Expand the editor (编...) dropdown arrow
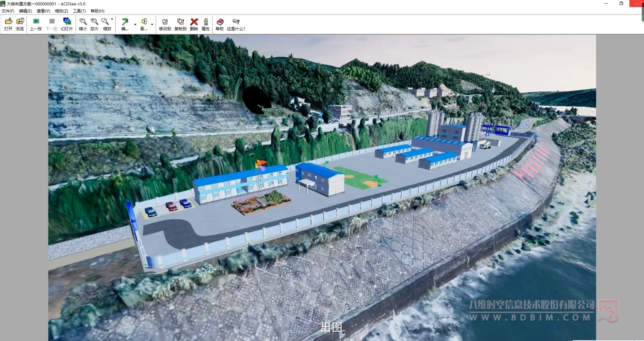This screenshot has height=341, width=644. point(135,24)
